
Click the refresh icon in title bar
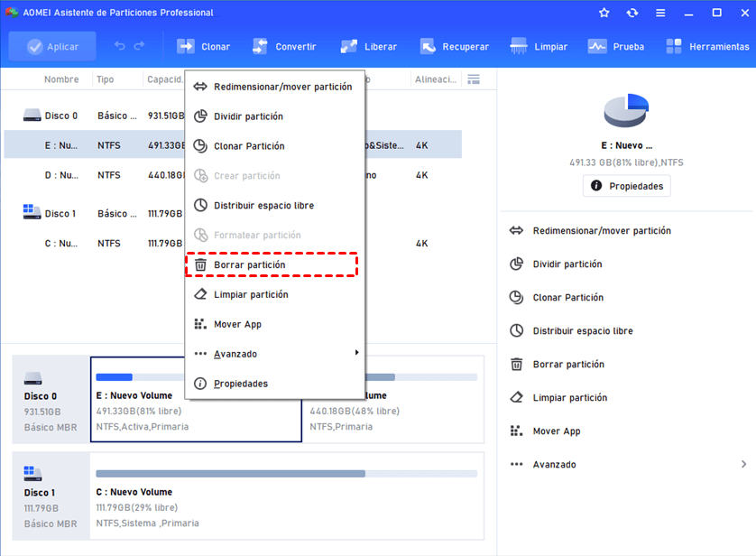632,13
